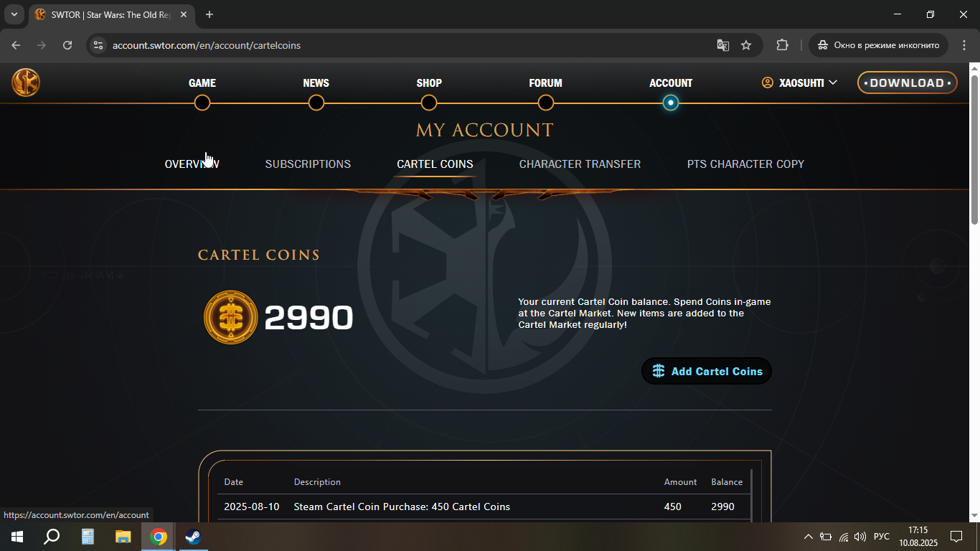This screenshot has width=980, height=551.
Task: Open Windows taskbar search
Action: coord(52,537)
